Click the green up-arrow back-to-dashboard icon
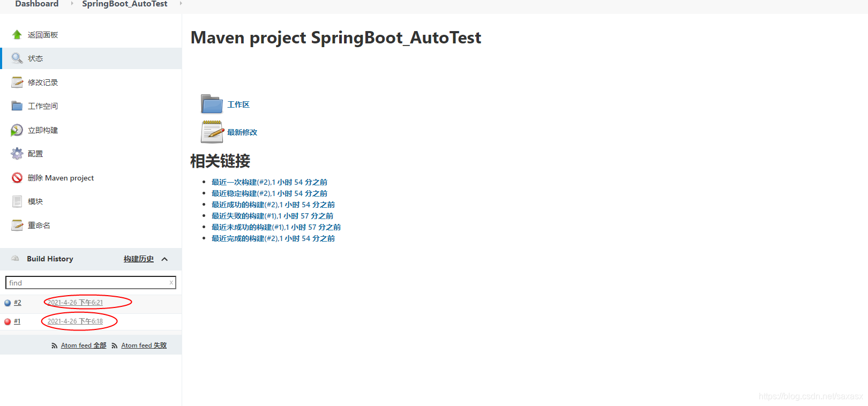The width and height of the screenshot is (868, 406). pyautogui.click(x=17, y=34)
